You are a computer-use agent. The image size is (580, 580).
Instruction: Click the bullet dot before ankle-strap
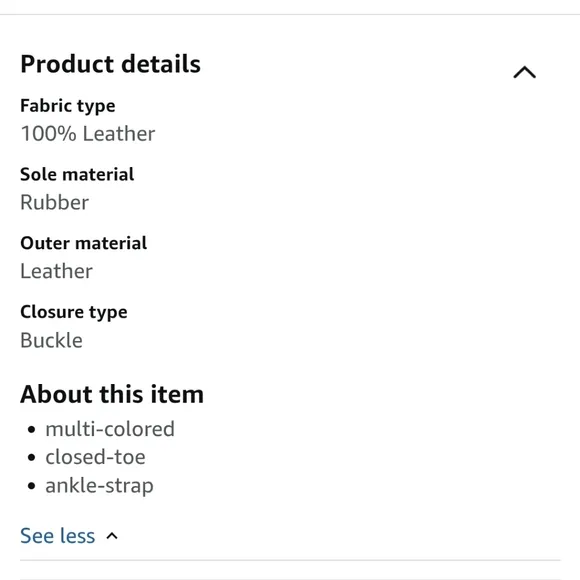pyautogui.click(x=31, y=486)
